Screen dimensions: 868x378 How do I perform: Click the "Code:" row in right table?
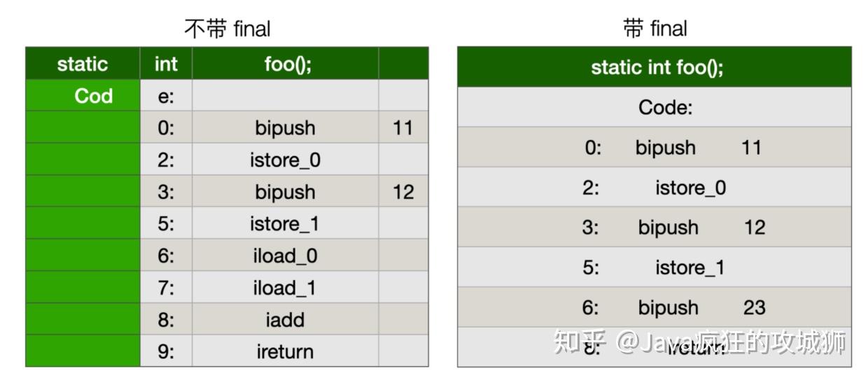click(655, 108)
